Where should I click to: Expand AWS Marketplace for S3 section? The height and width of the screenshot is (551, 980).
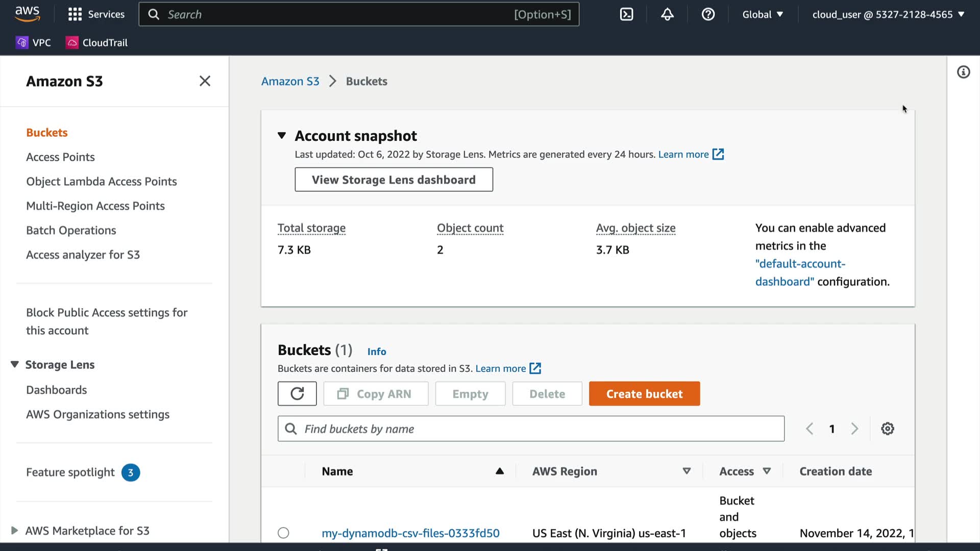(x=14, y=531)
